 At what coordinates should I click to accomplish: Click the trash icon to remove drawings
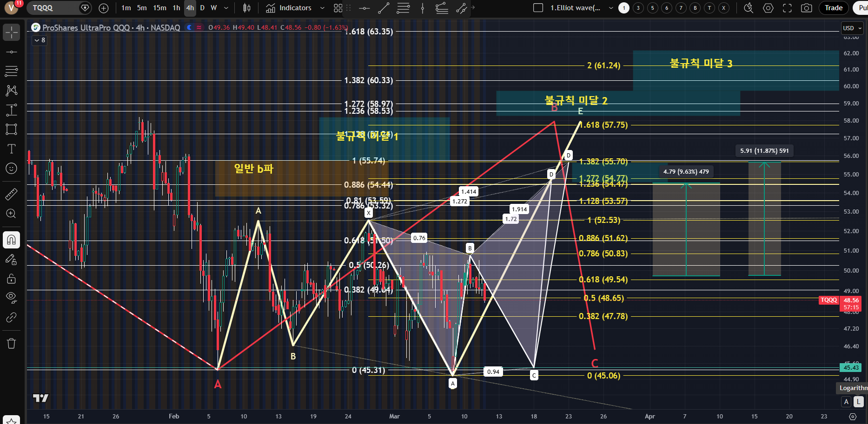[x=11, y=343]
